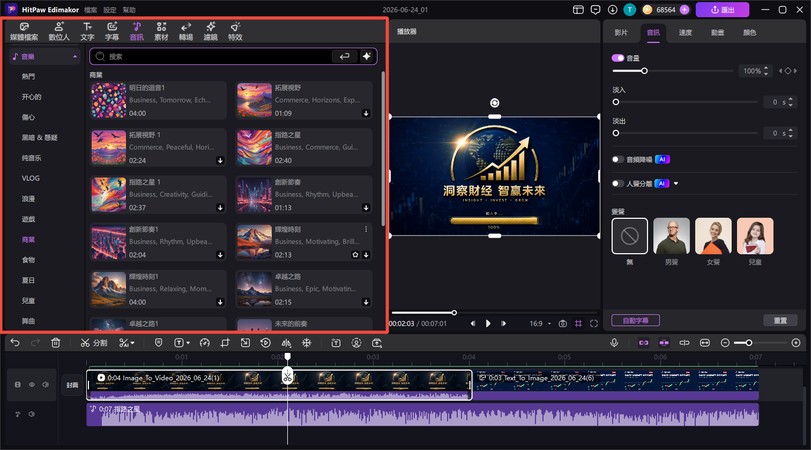The image size is (811, 450).
Task: Add coins with the purple plus icon
Action: point(684,10)
